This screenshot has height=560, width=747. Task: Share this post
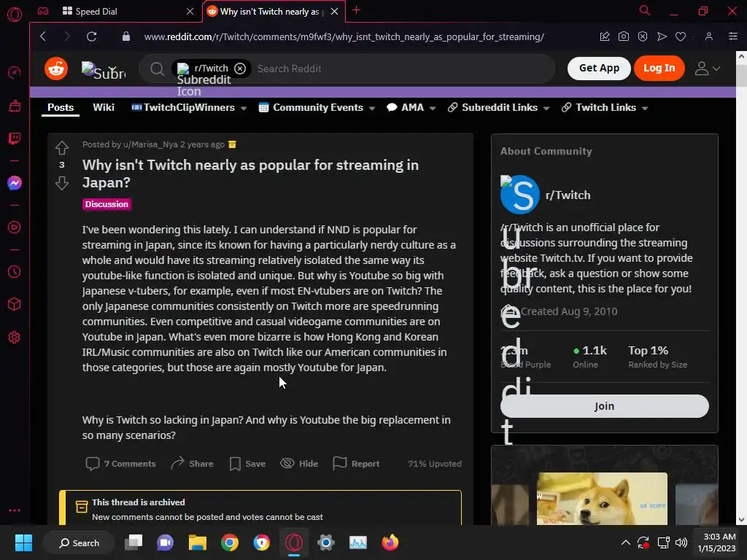[x=192, y=463]
